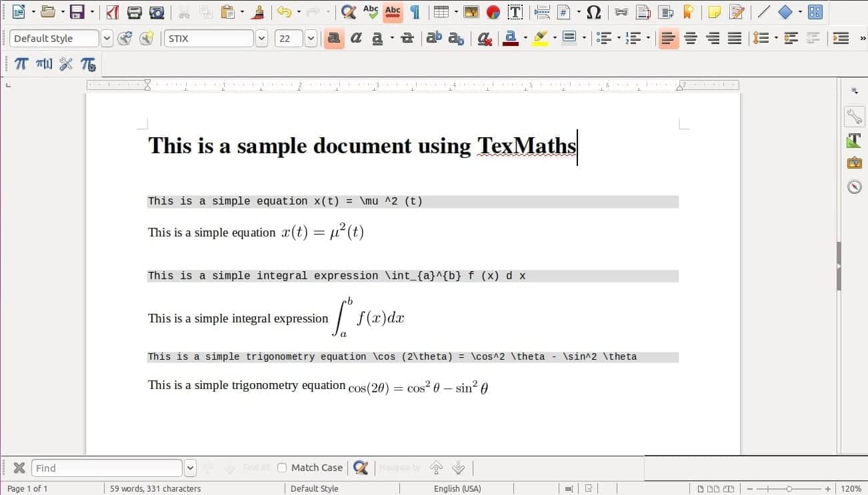868x495 pixels.
Task: Close the Find toolbar
Action: pos(19,468)
